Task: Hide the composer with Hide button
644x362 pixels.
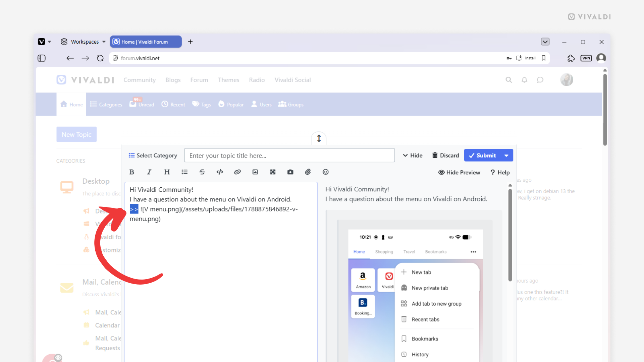Action: [x=413, y=156]
